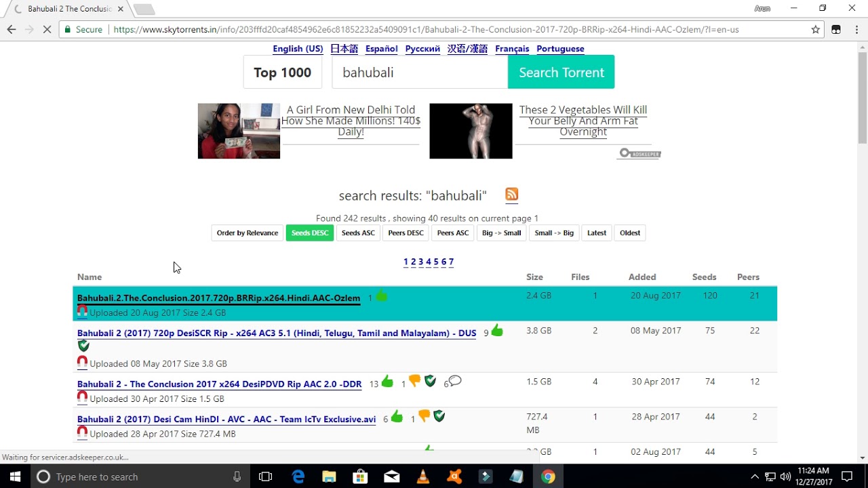Go to results page 7
The image size is (868, 488).
point(451,262)
